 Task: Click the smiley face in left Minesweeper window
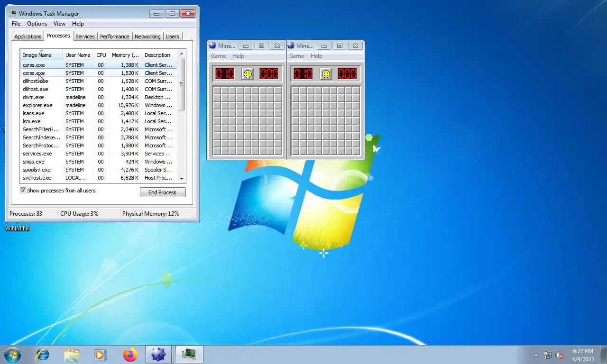click(x=248, y=74)
